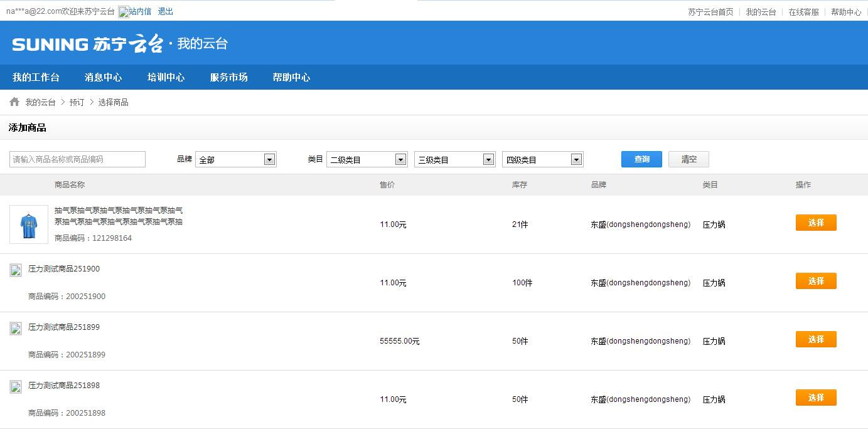Open 帮助中心 in blue navigation bar
The height and width of the screenshot is (432, 868).
click(x=291, y=77)
